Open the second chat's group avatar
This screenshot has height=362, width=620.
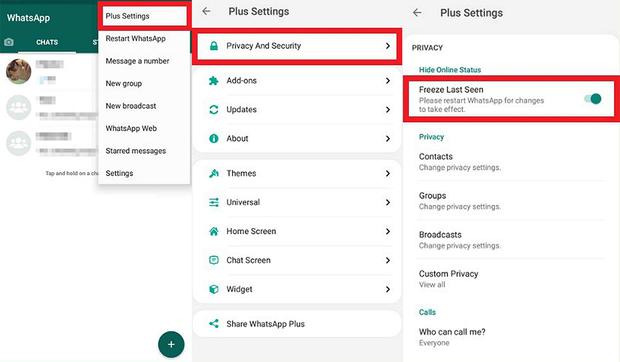[x=19, y=107]
